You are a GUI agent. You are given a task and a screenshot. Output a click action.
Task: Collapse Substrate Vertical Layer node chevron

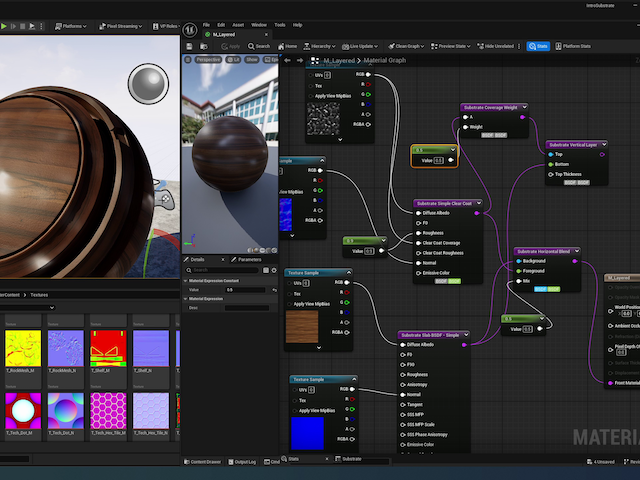tap(604, 144)
